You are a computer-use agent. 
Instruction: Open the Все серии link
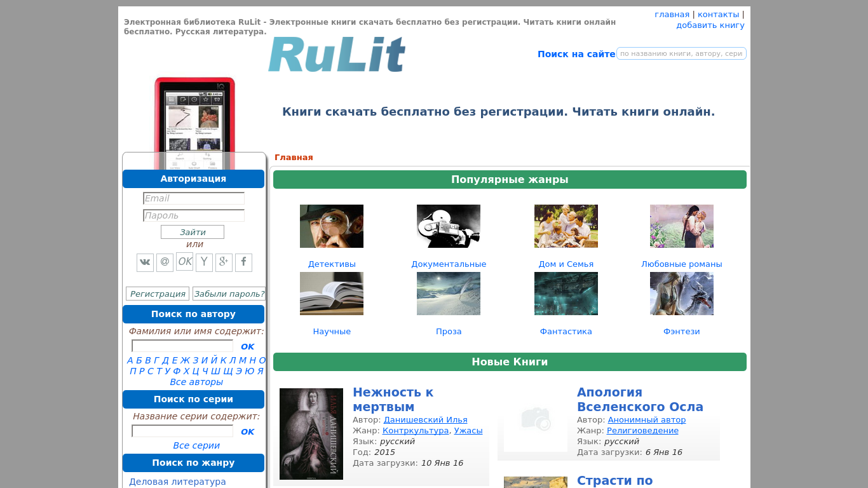click(196, 445)
